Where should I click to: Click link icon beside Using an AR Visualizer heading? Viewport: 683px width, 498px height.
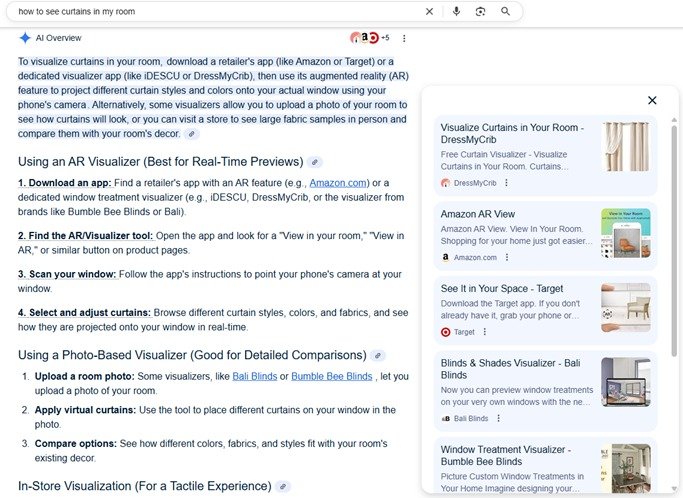(315, 162)
